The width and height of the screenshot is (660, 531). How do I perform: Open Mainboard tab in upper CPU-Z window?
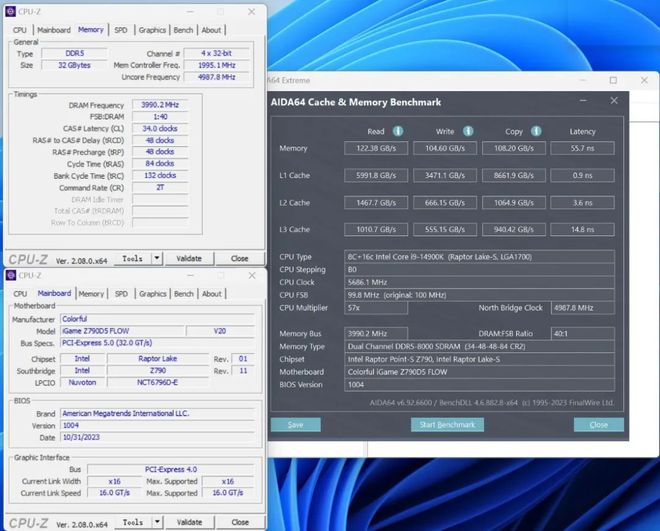(x=54, y=30)
